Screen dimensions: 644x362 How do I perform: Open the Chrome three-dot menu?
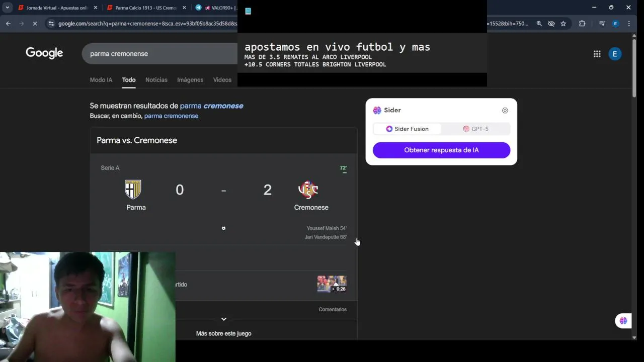(x=629, y=24)
